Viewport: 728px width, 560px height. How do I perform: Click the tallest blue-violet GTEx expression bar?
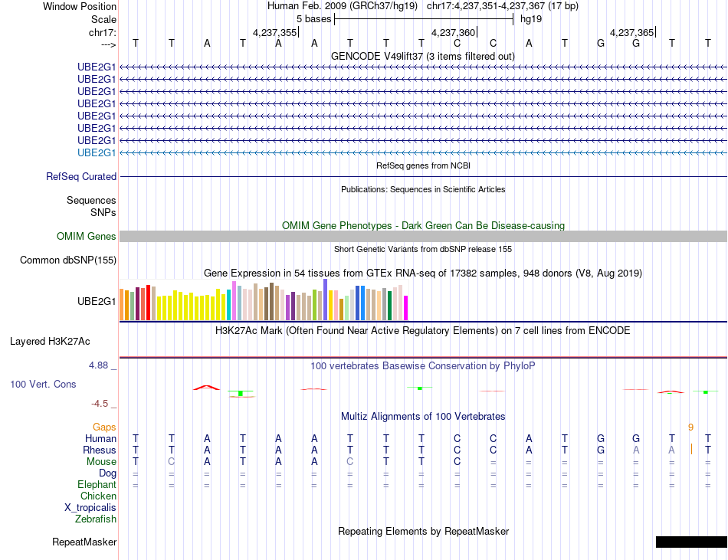click(x=326, y=300)
